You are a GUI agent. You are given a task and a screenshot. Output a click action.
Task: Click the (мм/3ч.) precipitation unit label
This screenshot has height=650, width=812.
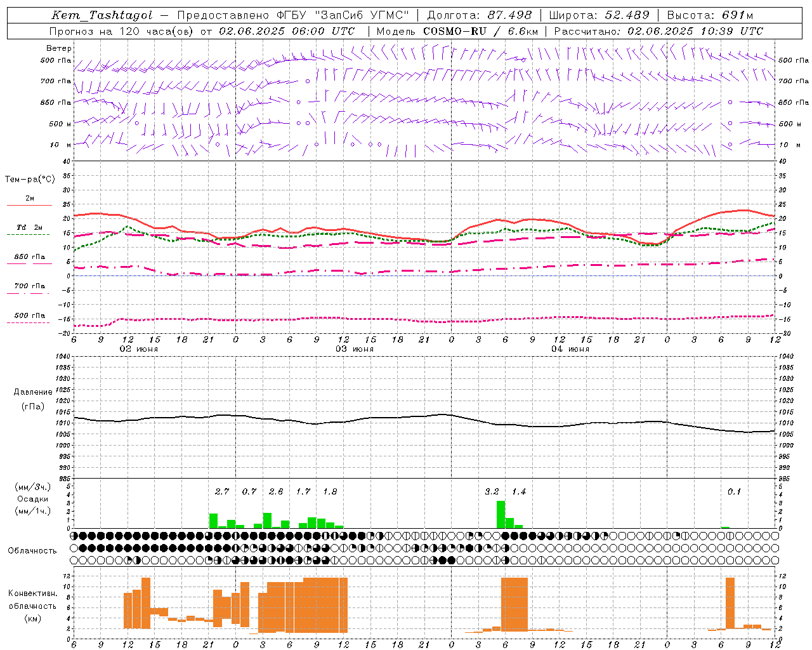[x=32, y=487]
